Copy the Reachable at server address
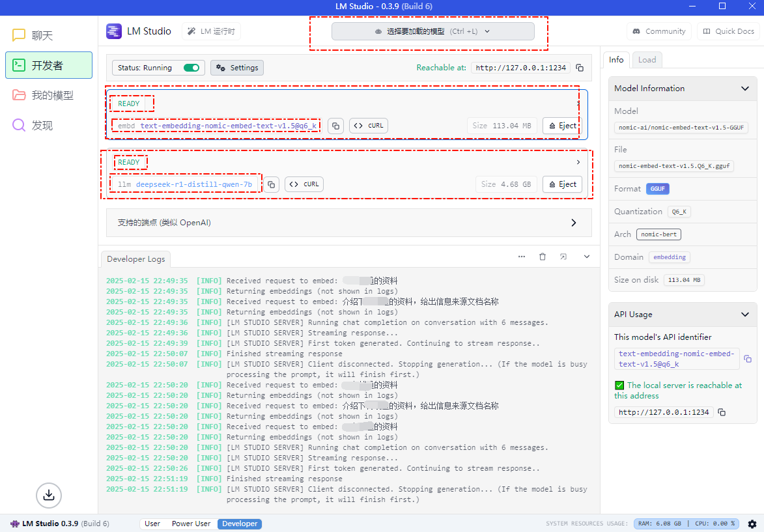Image resolution: width=764 pixels, height=532 pixels. click(580, 68)
